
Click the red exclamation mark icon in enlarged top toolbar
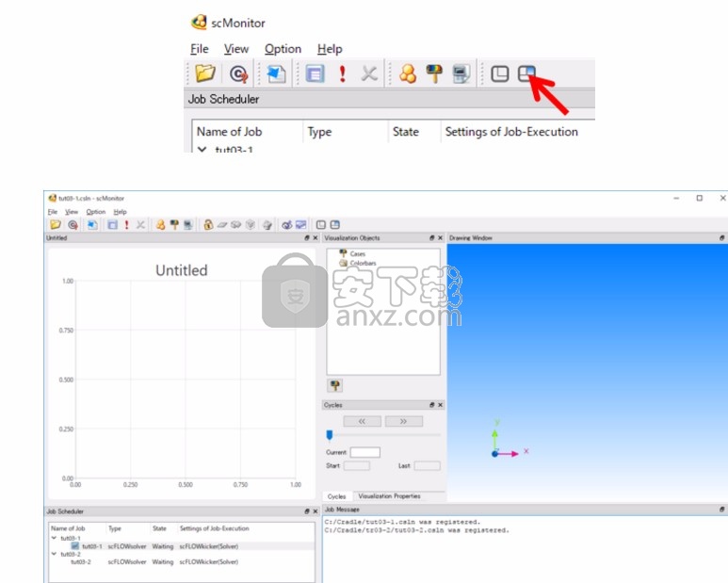342,73
